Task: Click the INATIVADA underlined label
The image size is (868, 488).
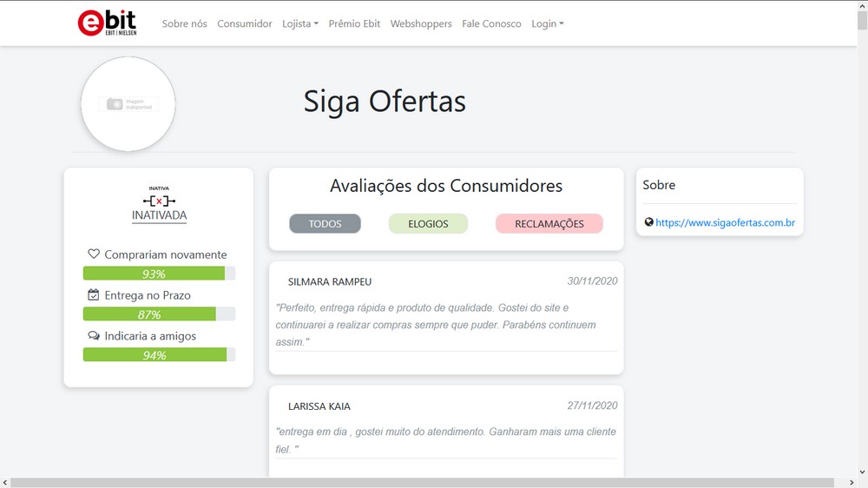Action: pos(159,215)
